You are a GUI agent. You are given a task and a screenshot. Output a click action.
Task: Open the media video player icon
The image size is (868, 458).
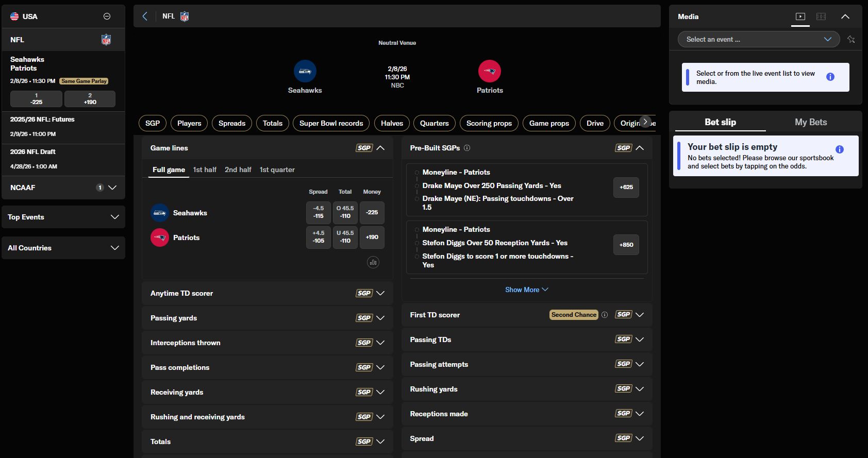800,16
